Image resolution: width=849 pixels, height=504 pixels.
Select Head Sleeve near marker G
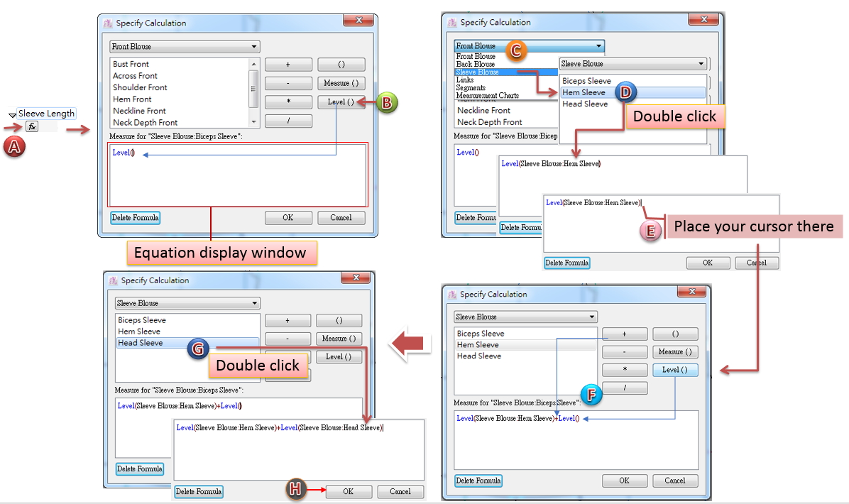pos(141,343)
